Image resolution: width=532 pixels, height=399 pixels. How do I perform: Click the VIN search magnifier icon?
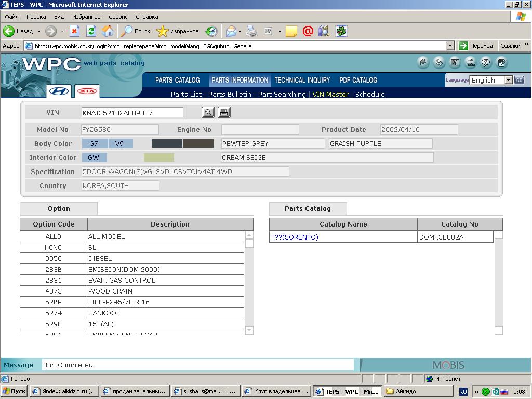pyautogui.click(x=208, y=112)
